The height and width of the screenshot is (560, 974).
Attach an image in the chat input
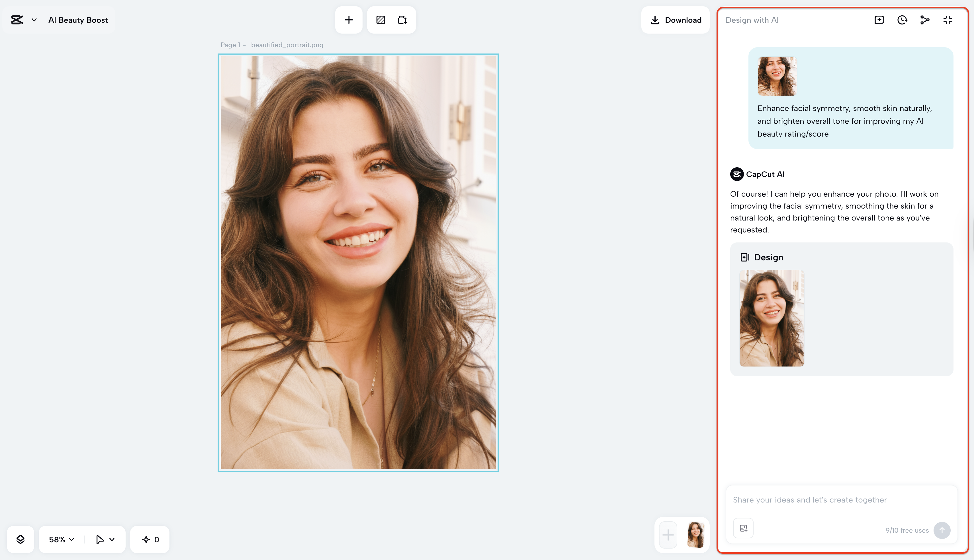point(743,528)
